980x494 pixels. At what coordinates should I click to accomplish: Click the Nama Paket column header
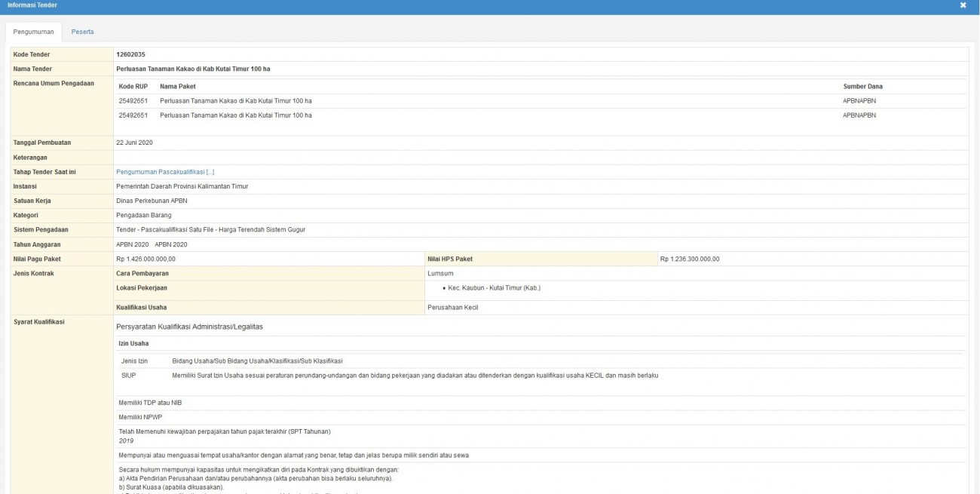(x=177, y=87)
